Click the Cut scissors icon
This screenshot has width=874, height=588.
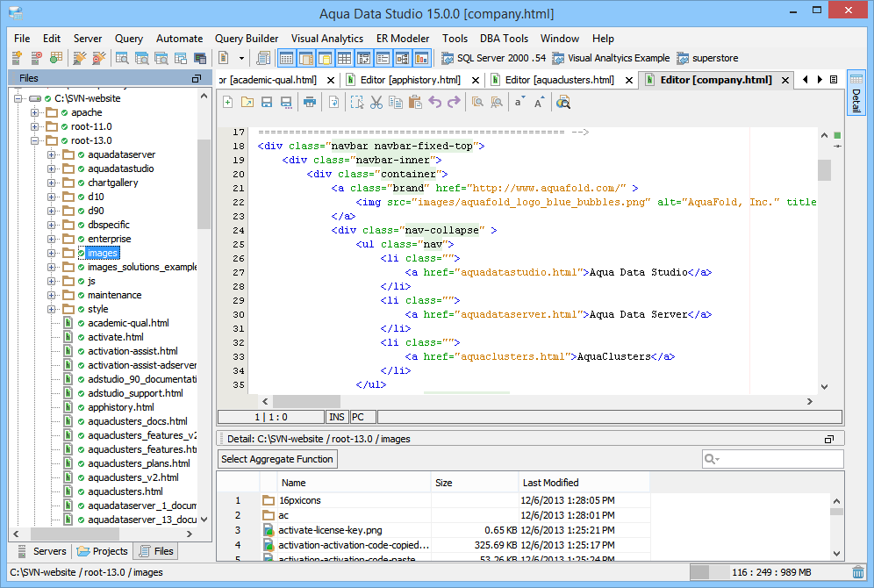376,103
